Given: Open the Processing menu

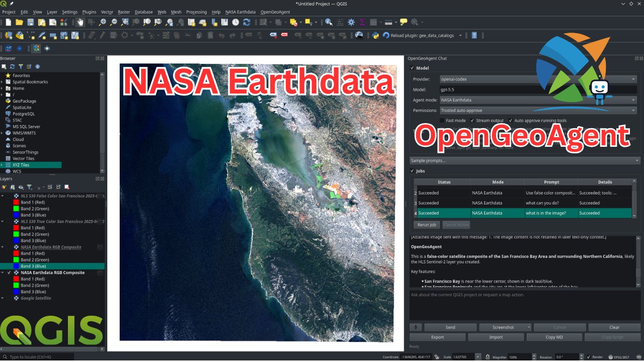Looking at the screenshot, I should [196, 12].
